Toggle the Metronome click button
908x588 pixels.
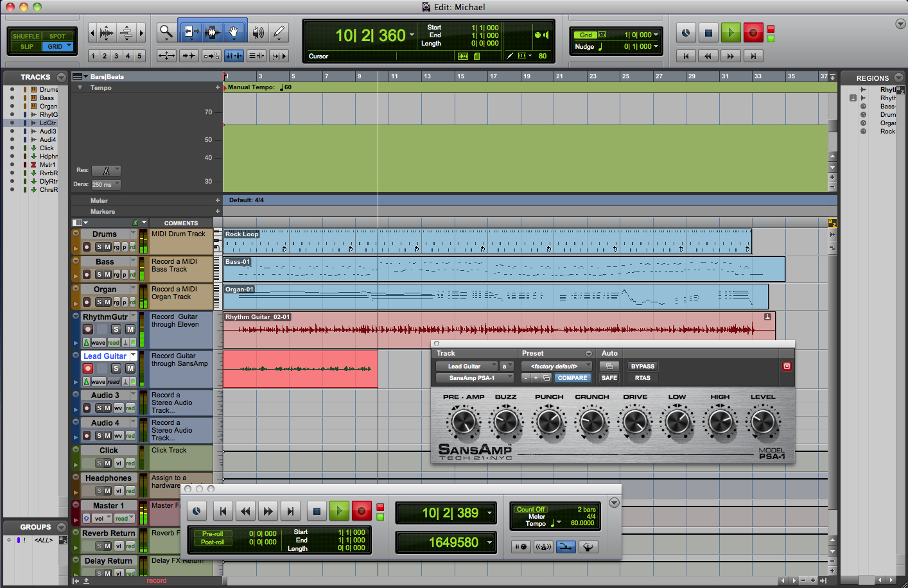[x=543, y=547]
